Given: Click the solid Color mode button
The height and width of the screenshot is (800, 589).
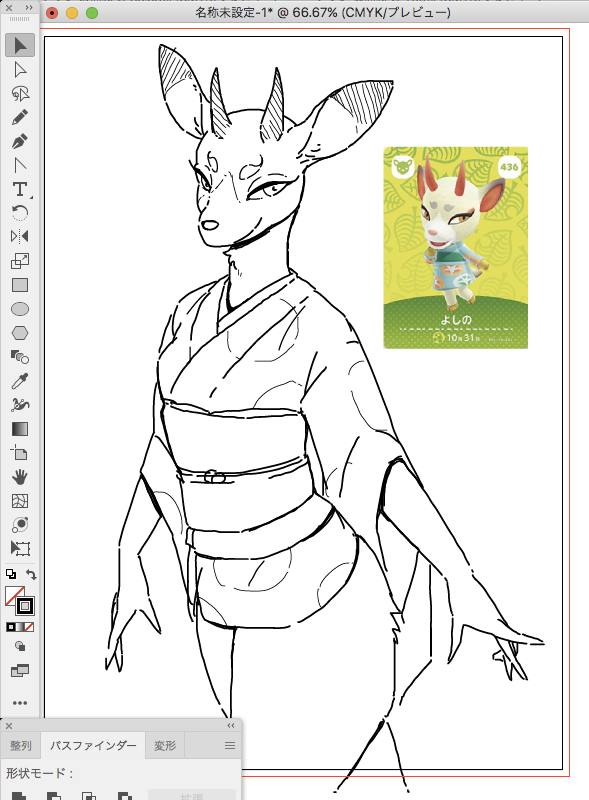Looking at the screenshot, I should 11,627.
